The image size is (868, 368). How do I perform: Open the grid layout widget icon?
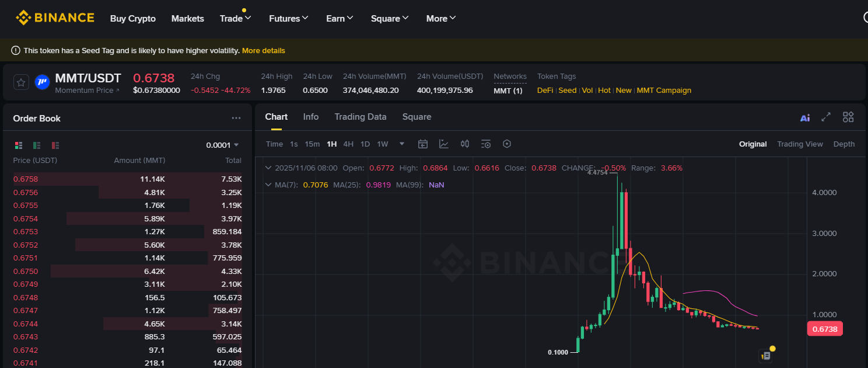coord(848,117)
